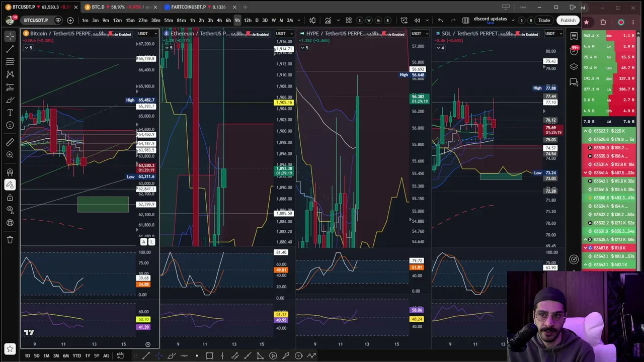Viewport: 644px width, 362px height.
Task: Toggle lock all drawings
Action: click(x=10, y=198)
